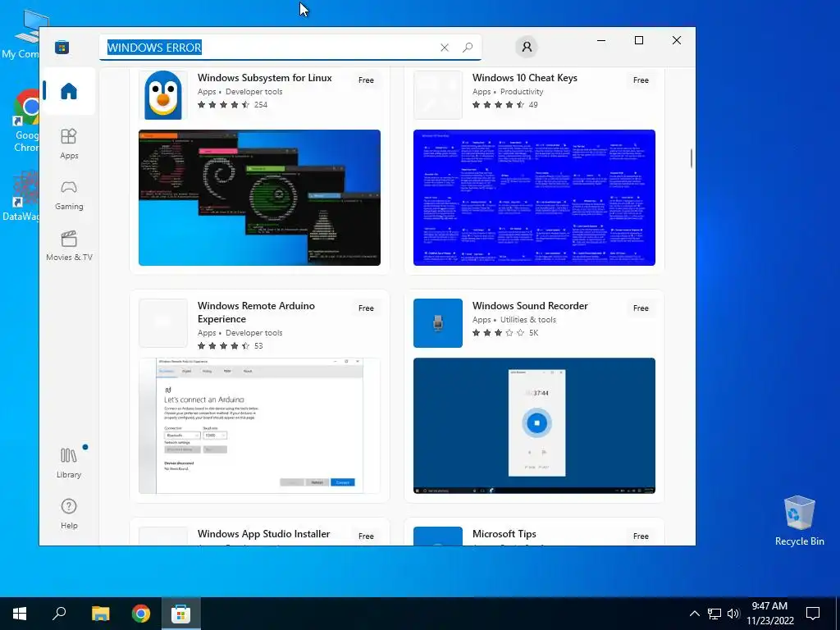Click the blue Cheat Keys screenshot
This screenshot has height=630, width=840.
[534, 198]
